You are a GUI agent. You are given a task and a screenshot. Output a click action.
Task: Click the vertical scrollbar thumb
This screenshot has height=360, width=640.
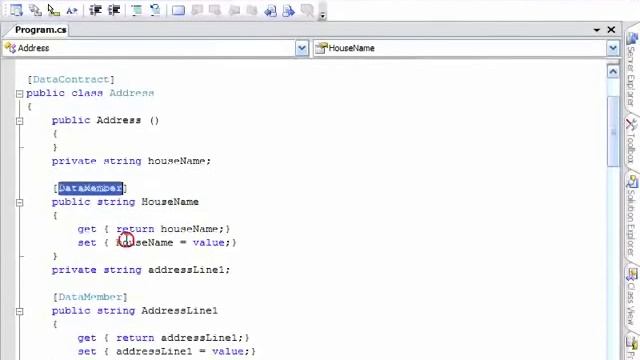(x=613, y=131)
